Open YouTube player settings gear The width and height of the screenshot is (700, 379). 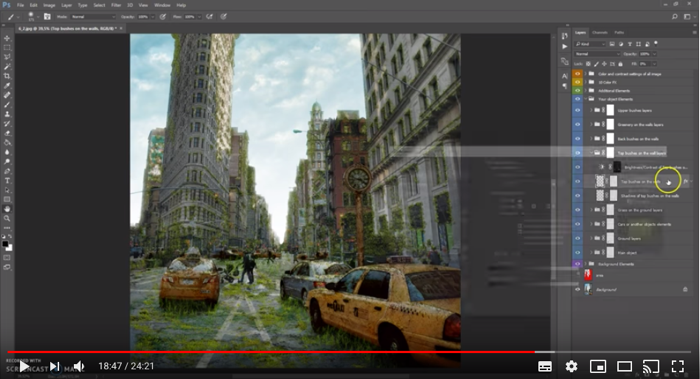(571, 367)
